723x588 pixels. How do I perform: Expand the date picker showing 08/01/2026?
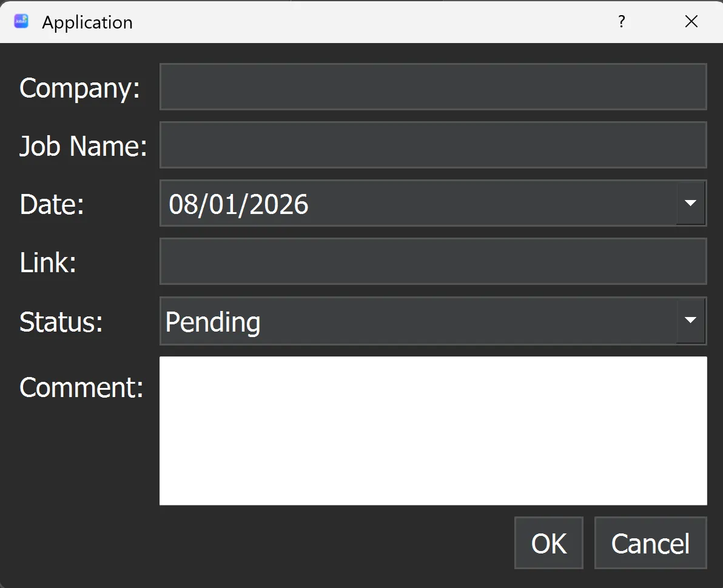pos(691,203)
